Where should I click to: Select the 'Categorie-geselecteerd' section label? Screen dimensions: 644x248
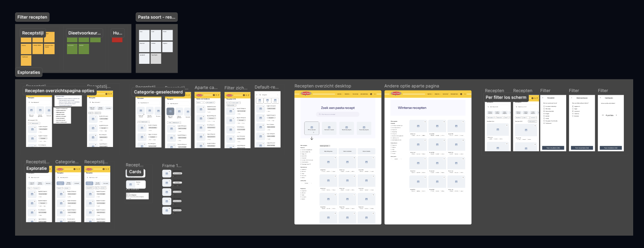[x=158, y=92]
